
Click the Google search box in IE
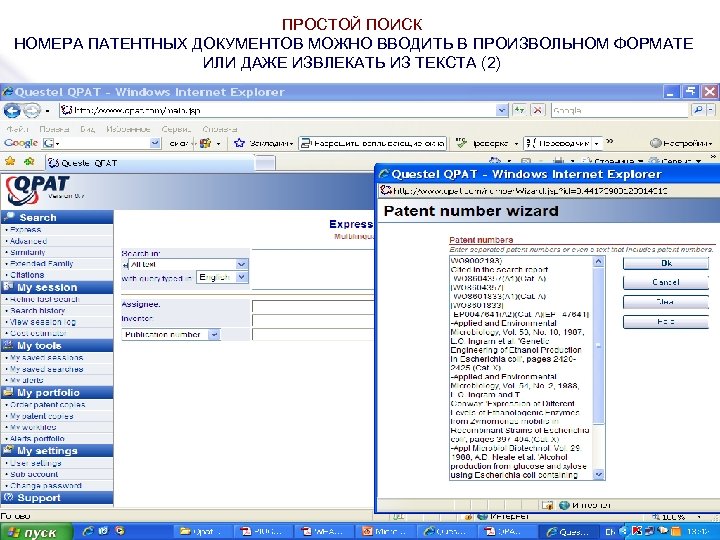click(620, 110)
